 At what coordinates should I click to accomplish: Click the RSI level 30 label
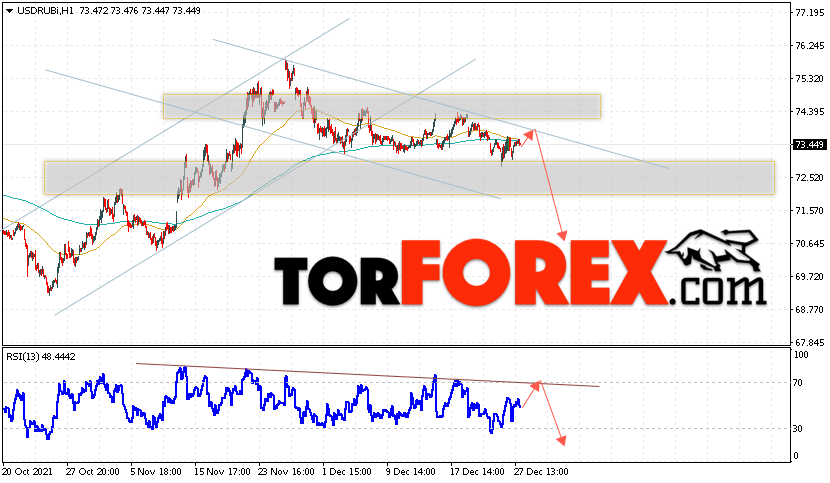(x=798, y=428)
